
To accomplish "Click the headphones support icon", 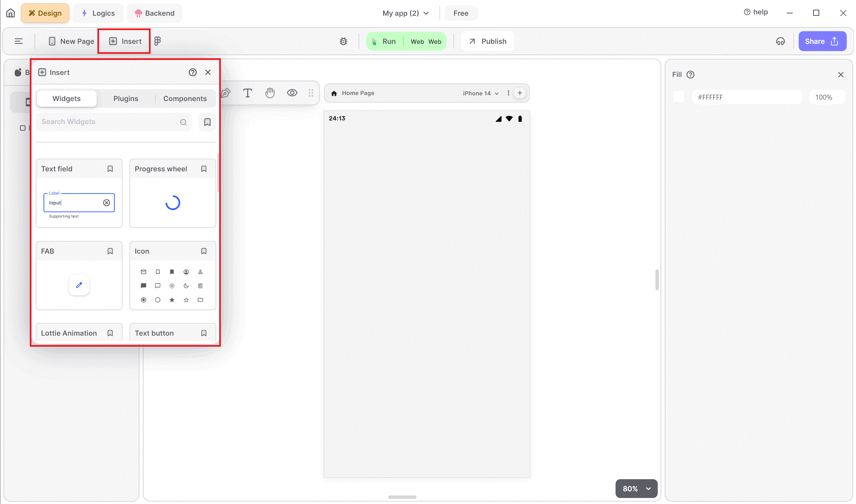I will 780,41.
